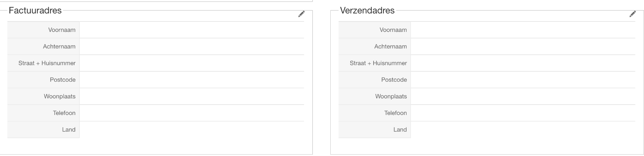Select the Postcode value field under Verzendadres
This screenshot has width=644, height=156.
(523, 80)
